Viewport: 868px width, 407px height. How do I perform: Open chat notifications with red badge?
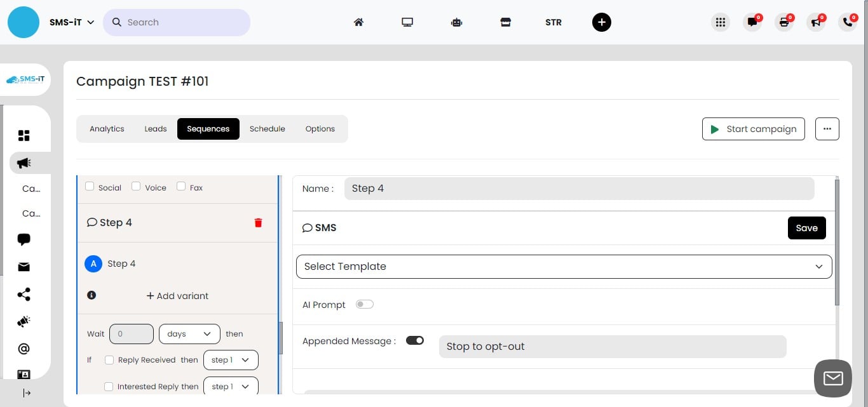click(752, 22)
